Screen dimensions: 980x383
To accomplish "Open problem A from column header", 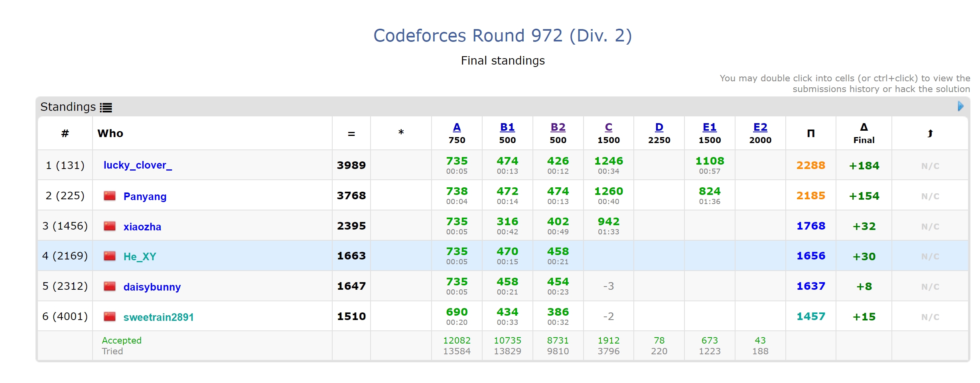I will click(x=457, y=127).
